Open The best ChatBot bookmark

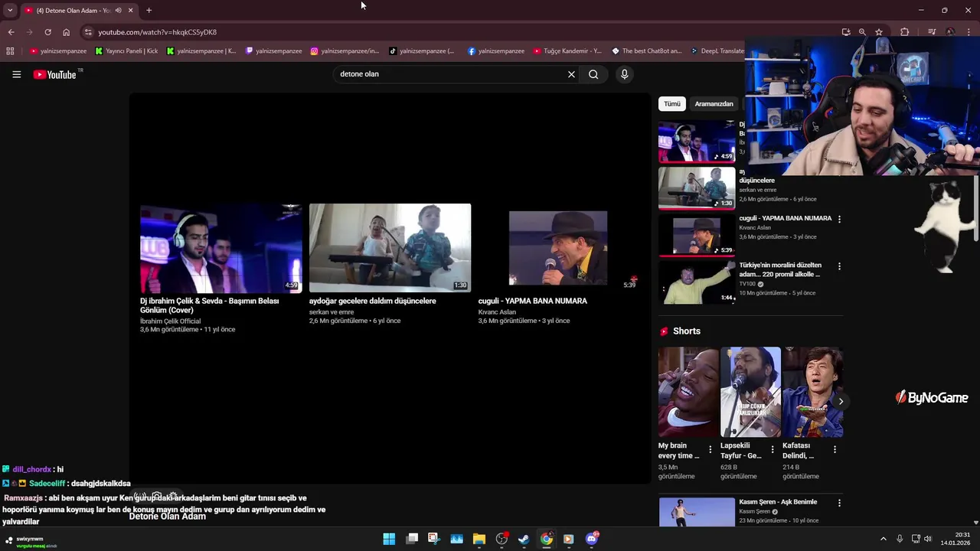646,51
